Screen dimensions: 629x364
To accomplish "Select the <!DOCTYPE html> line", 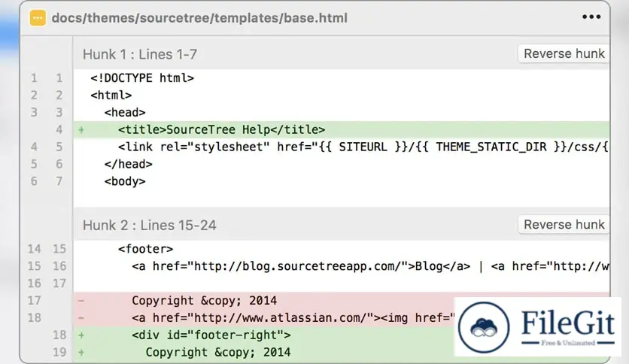I will tap(342, 77).
